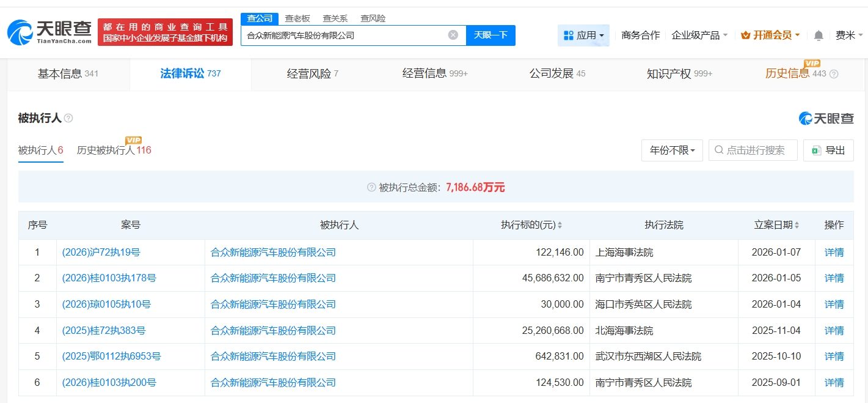Viewport: 868px width, 403px height.
Task: Expand the 开通会员 membership menu
Action: coord(770,35)
